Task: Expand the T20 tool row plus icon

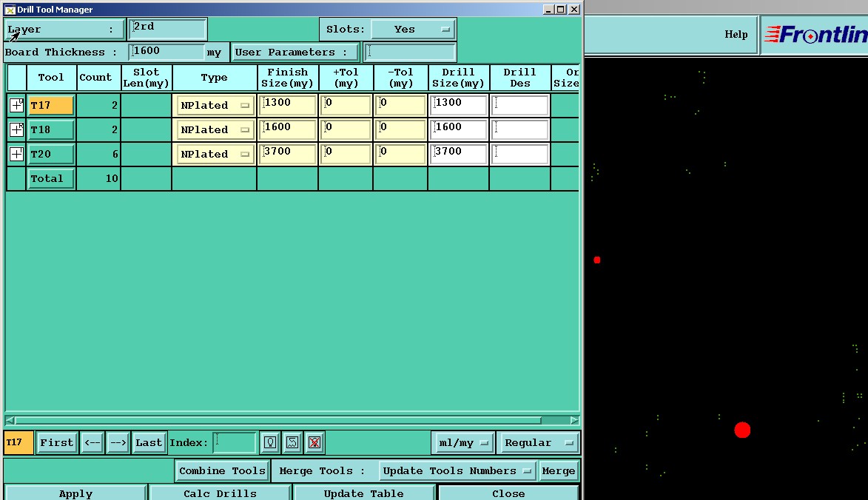Action: coord(16,154)
